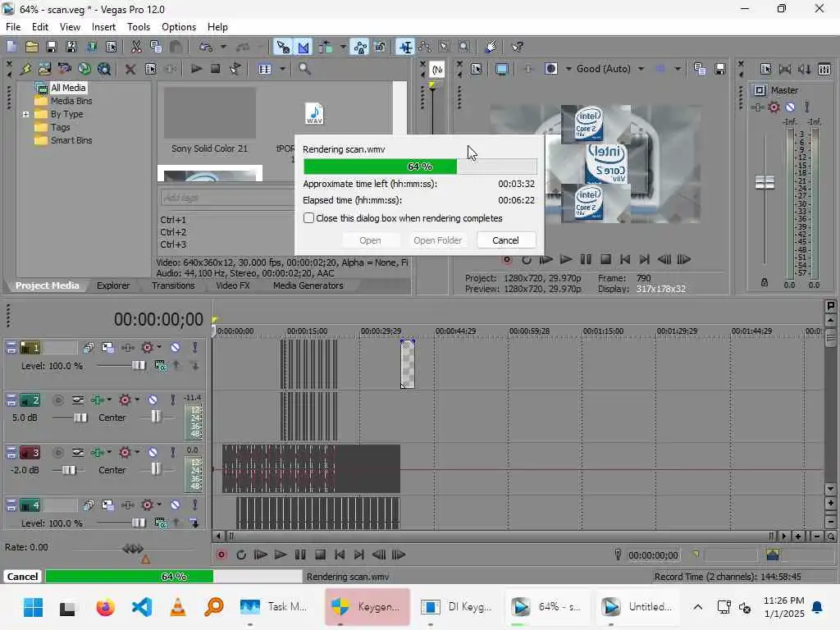Click track 2 volume slider at 5.0 dB

[x=80, y=418]
